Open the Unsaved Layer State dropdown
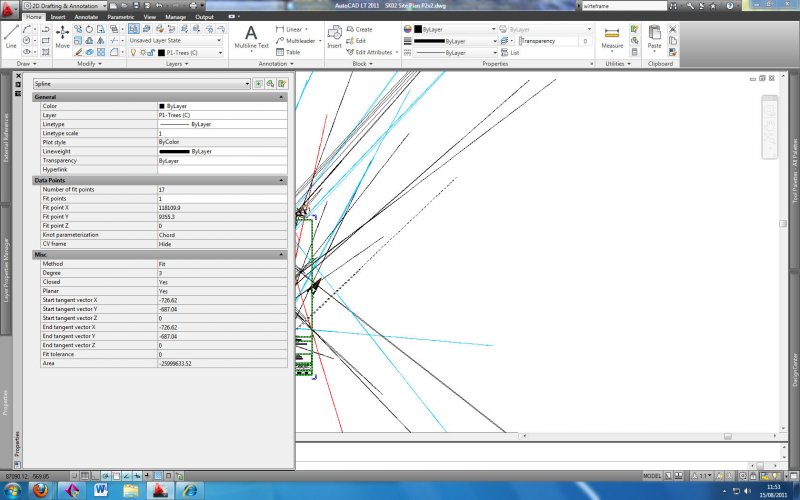Screen dimensions: 800x500 [x=175, y=40]
